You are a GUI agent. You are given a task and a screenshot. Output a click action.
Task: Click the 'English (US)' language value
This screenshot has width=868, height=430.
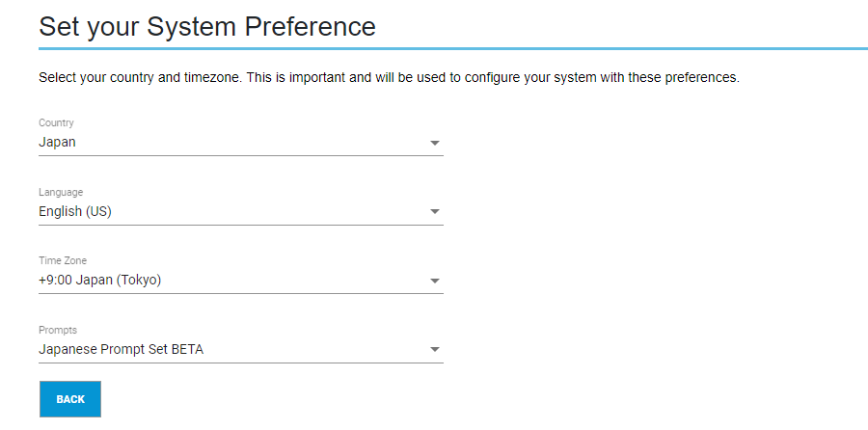tap(74, 211)
